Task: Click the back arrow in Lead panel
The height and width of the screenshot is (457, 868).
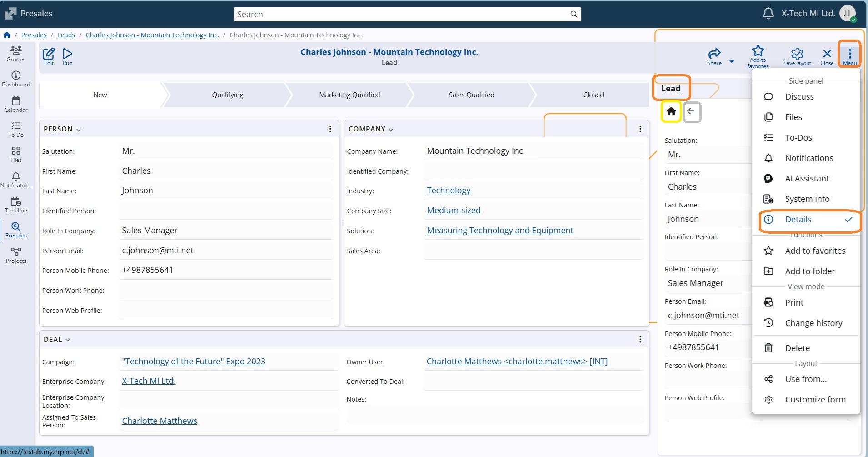Action: [691, 111]
